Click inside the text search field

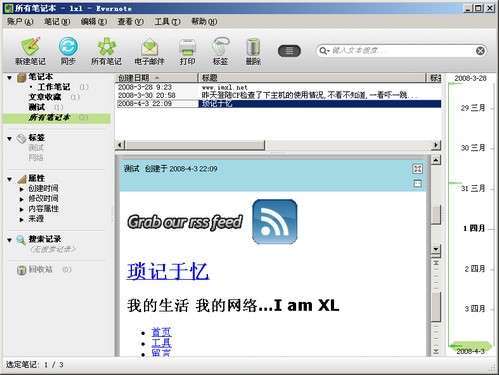coord(402,51)
